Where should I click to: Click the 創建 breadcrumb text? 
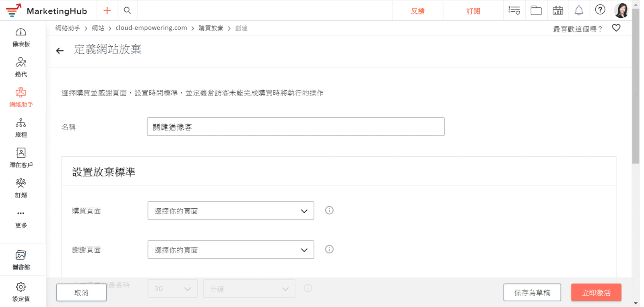click(242, 28)
